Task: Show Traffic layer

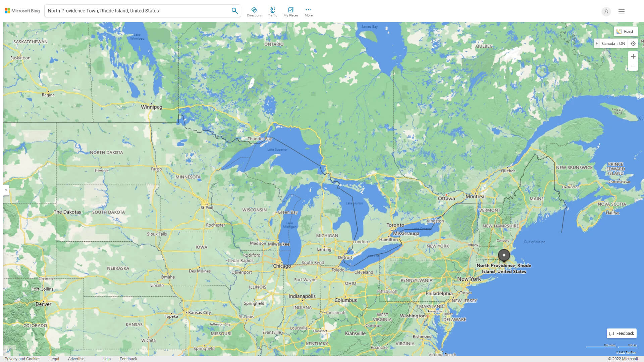Action: [272, 12]
